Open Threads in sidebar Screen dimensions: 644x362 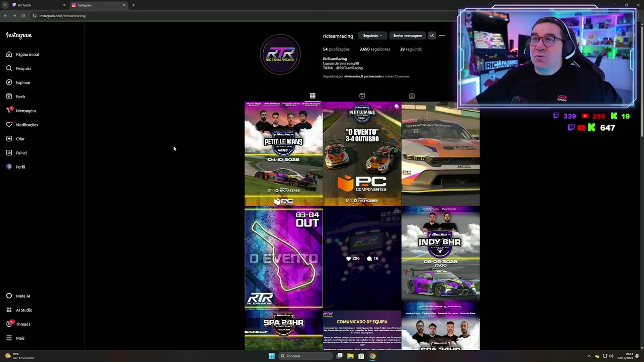pyautogui.click(x=18, y=324)
